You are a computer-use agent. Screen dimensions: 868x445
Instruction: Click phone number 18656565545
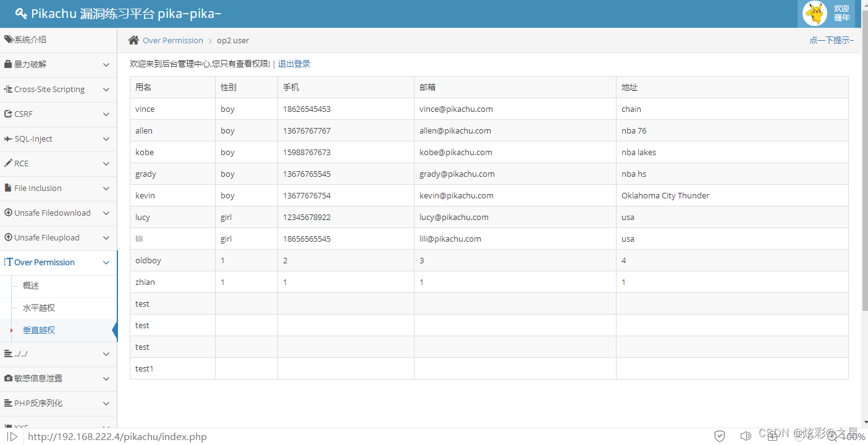(307, 239)
